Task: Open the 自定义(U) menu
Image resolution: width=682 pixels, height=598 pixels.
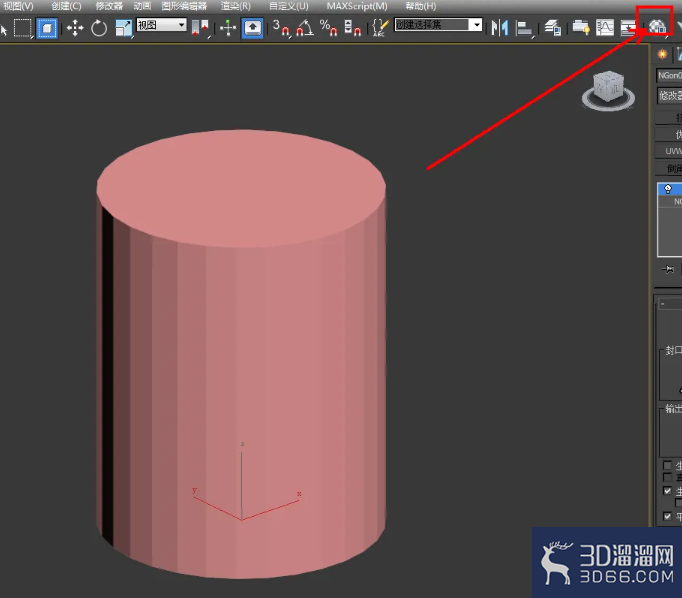Action: (288, 6)
